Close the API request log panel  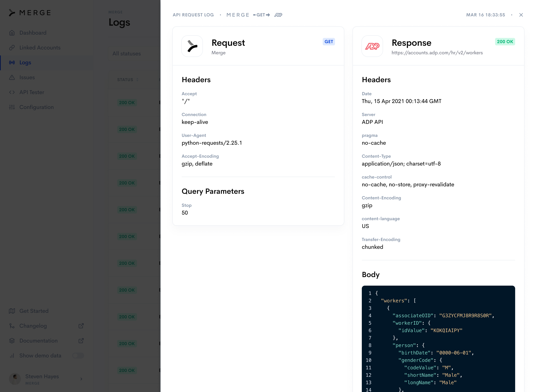click(x=521, y=15)
